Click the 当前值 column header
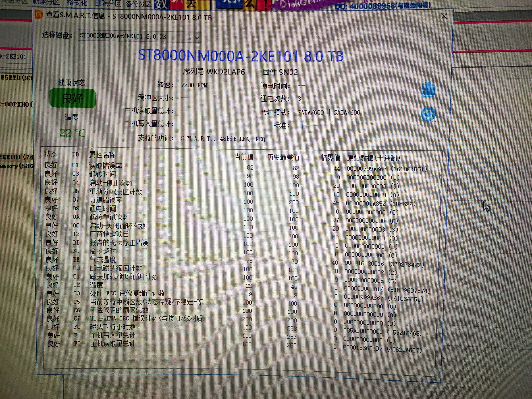The image size is (532, 399). pos(244,157)
